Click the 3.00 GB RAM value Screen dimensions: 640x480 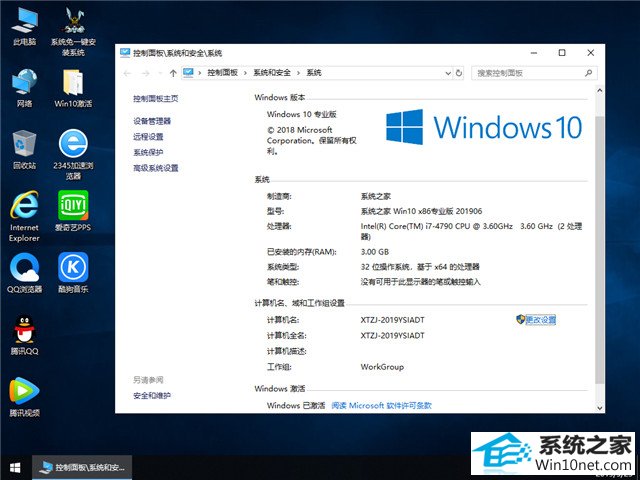pyautogui.click(x=375, y=252)
